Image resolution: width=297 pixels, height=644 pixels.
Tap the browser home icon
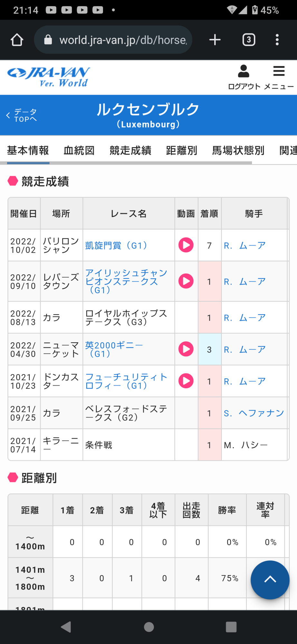click(17, 40)
